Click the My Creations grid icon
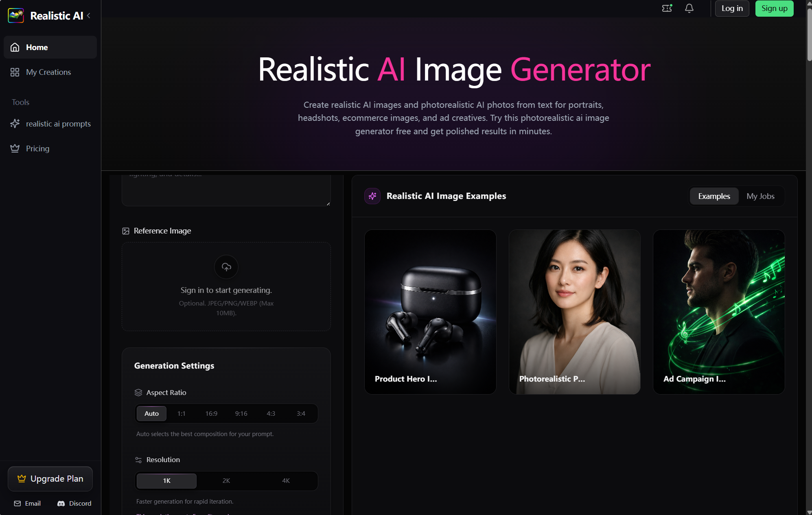The image size is (812, 515). [15, 72]
